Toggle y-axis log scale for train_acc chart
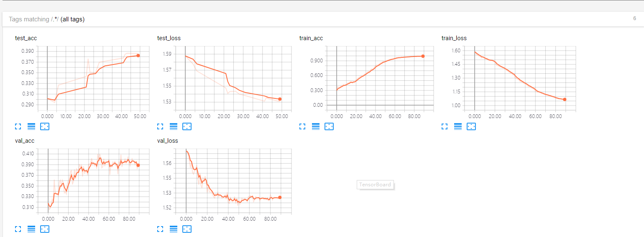The width and height of the screenshot is (644, 237). tap(316, 126)
